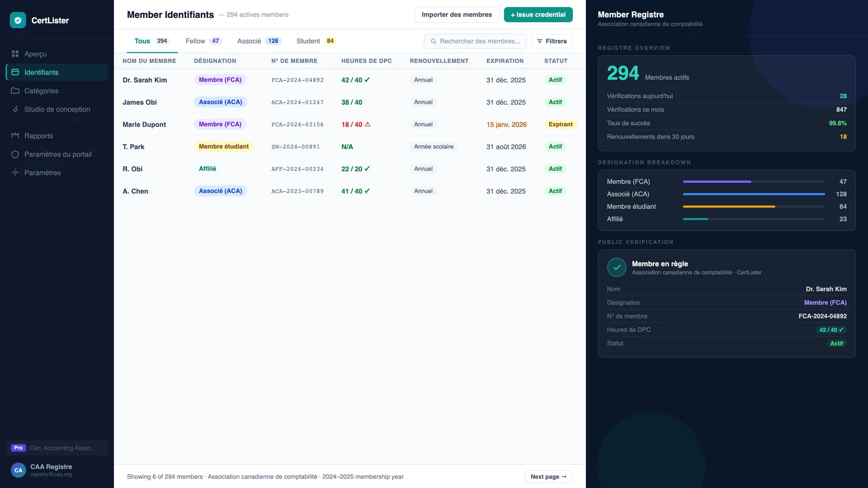Click the CAA Registre account name
This screenshot has width=868, height=488.
(x=51, y=467)
